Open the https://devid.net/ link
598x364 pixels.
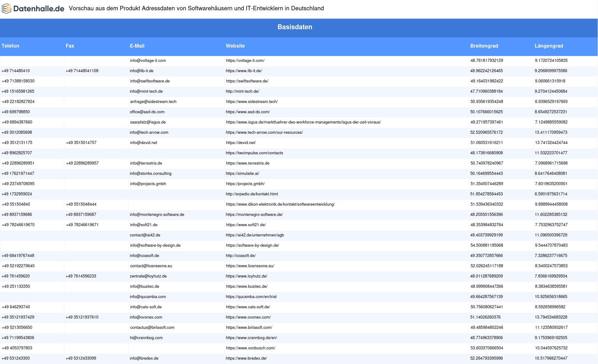coord(241,143)
